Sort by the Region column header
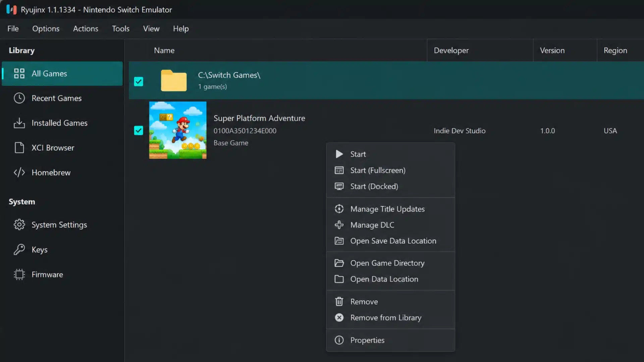The height and width of the screenshot is (362, 644). [x=615, y=50]
